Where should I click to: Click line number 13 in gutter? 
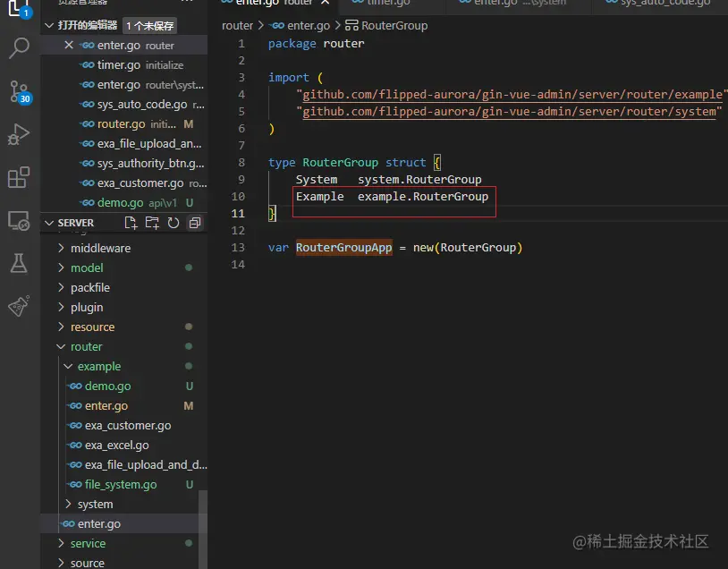(238, 248)
